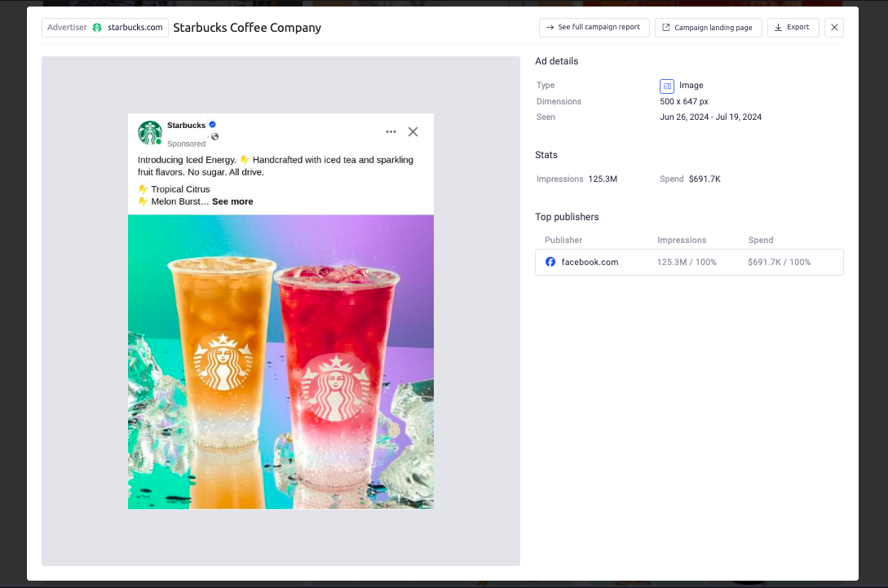Expand the truncated ad text via See more
Image resolution: width=888 pixels, height=588 pixels.
232,201
